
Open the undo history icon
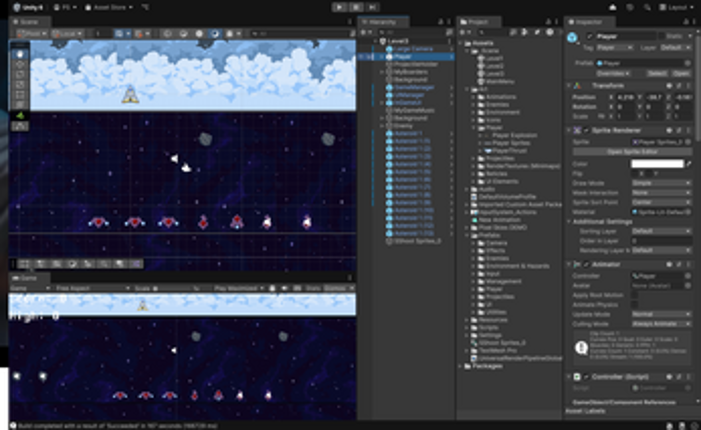[x=630, y=7]
